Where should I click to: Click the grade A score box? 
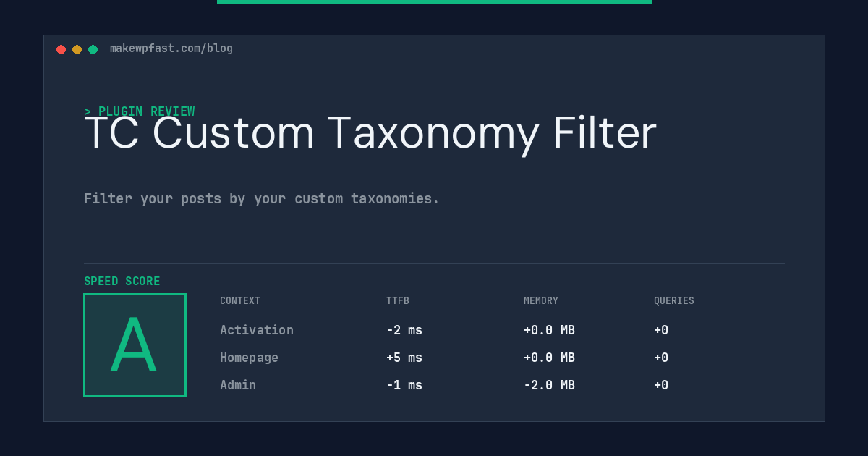135,345
